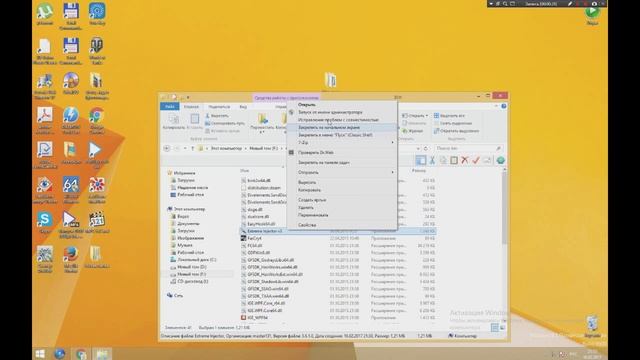The height and width of the screenshot is (360, 640).
Task: Choose Свойства in context menu
Action: click(x=342, y=225)
